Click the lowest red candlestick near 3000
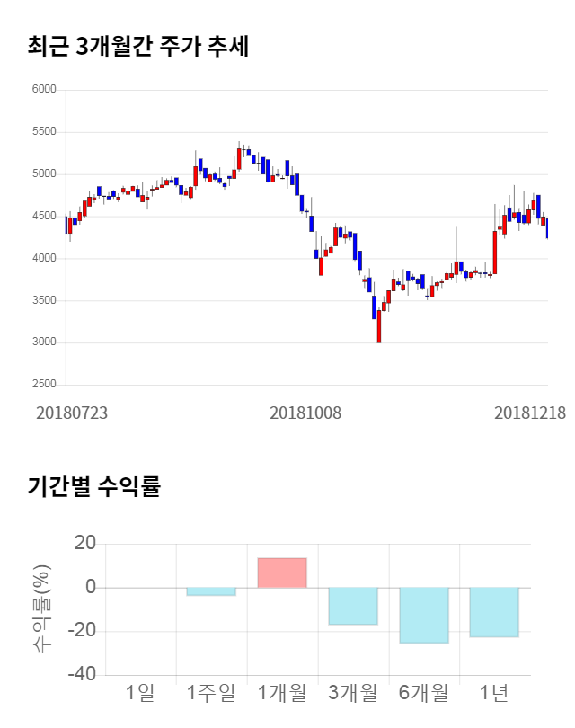The width and height of the screenshot is (575, 728). [378, 327]
